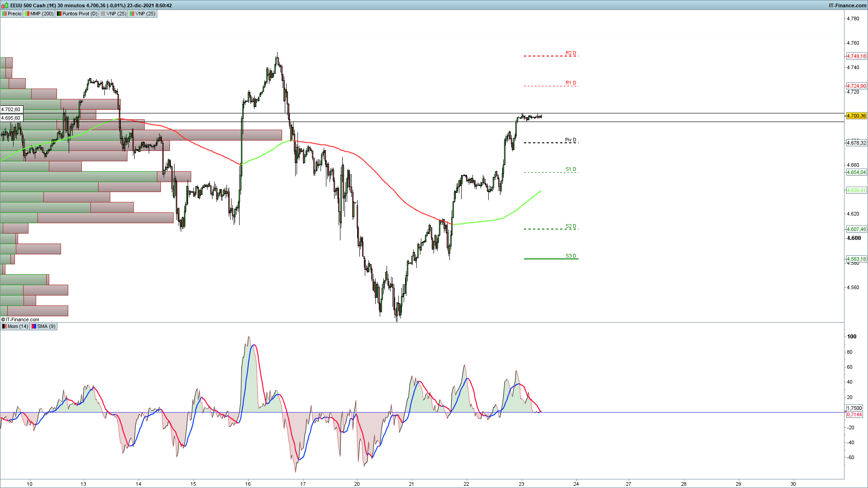The width and height of the screenshot is (868, 488).
Task: Click date 16 on the time axis
Action: click(248, 484)
